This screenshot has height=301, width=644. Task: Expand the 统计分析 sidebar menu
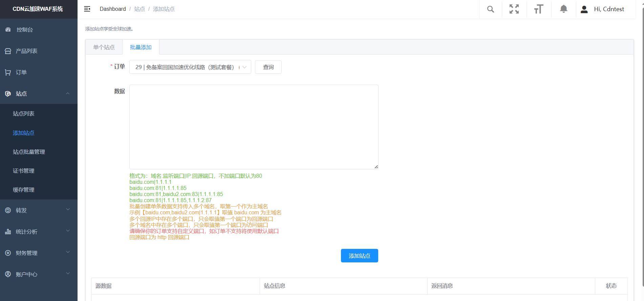39,232
